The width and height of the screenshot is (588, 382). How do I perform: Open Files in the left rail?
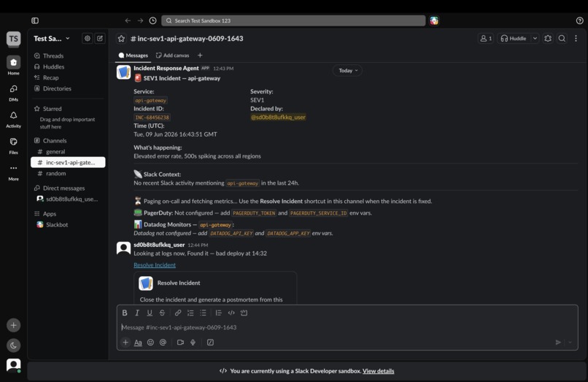point(14,146)
